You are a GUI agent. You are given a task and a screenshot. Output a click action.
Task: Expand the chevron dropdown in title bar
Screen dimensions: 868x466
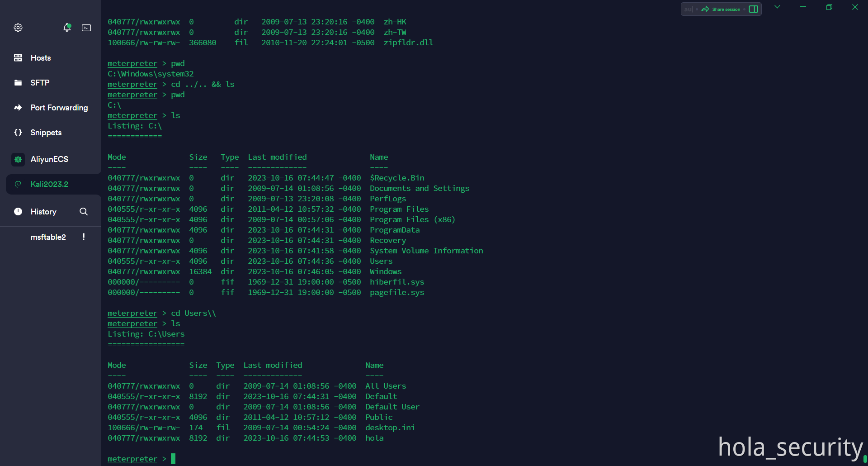click(x=777, y=7)
